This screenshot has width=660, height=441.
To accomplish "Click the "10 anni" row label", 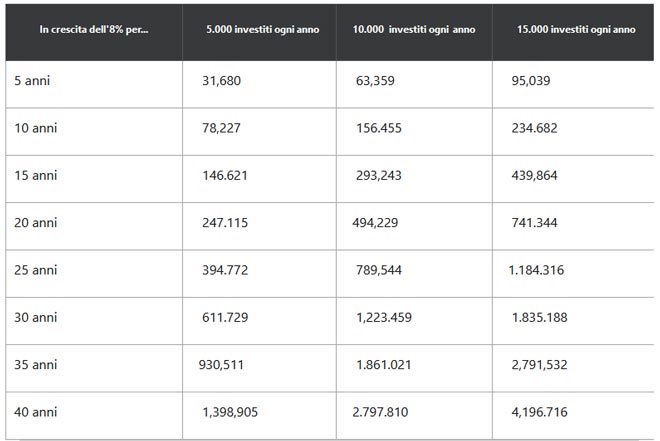I will coord(36,128).
